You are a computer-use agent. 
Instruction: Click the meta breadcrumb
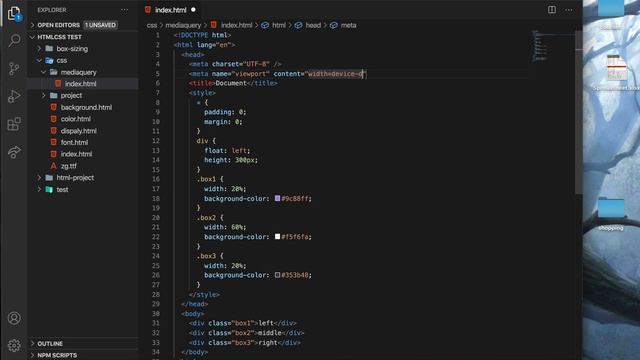tap(343, 25)
